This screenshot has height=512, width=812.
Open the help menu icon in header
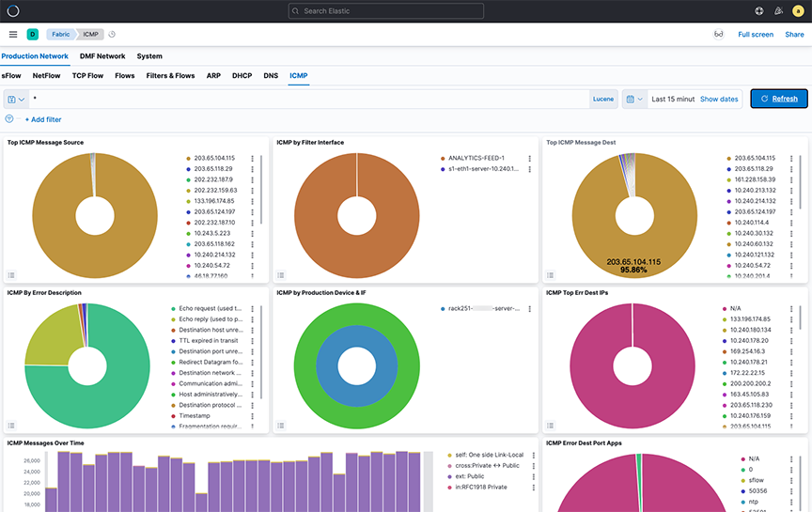pos(759,11)
